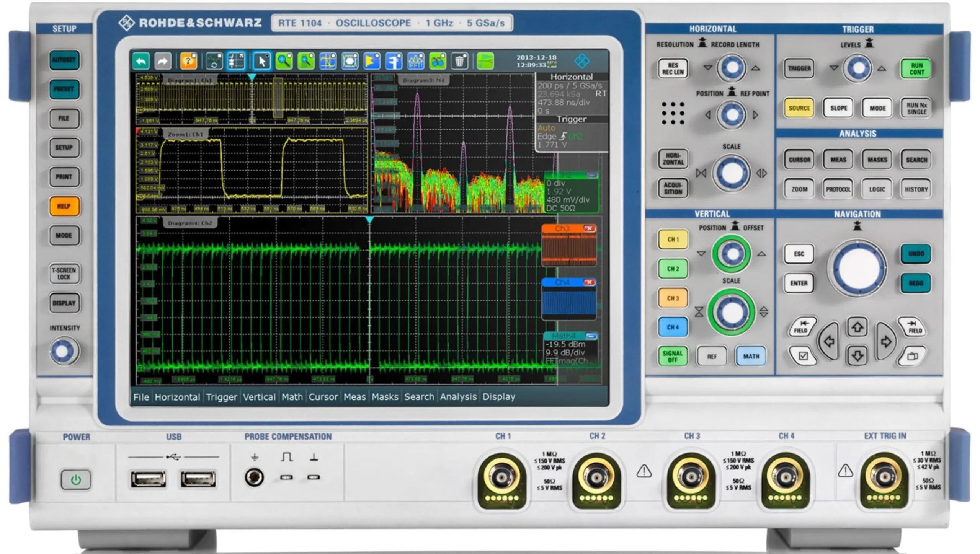The width and height of the screenshot is (980, 554).
Task: Open the binoculars search icon
Action: pos(438,61)
